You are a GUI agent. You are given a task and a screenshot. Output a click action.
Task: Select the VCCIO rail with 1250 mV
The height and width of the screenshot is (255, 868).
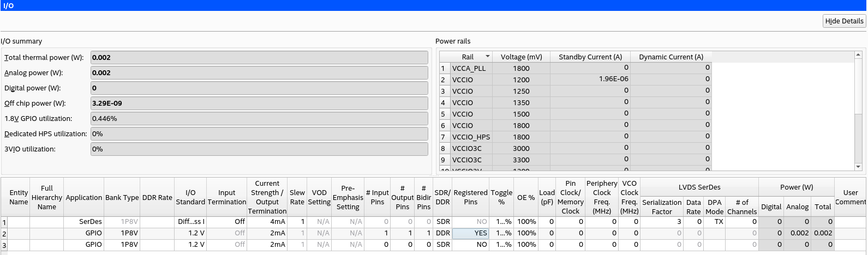[x=576, y=91]
